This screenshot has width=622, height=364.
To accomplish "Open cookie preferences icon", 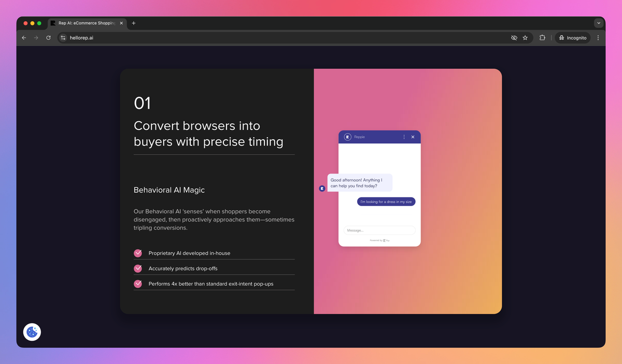I will (x=32, y=332).
